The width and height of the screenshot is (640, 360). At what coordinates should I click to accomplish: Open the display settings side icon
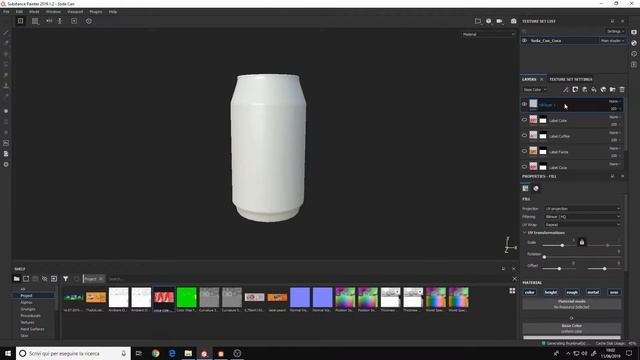[634, 32]
